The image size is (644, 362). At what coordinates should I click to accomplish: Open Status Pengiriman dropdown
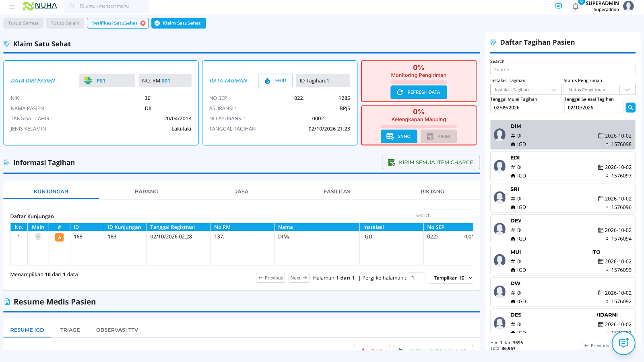(x=599, y=90)
